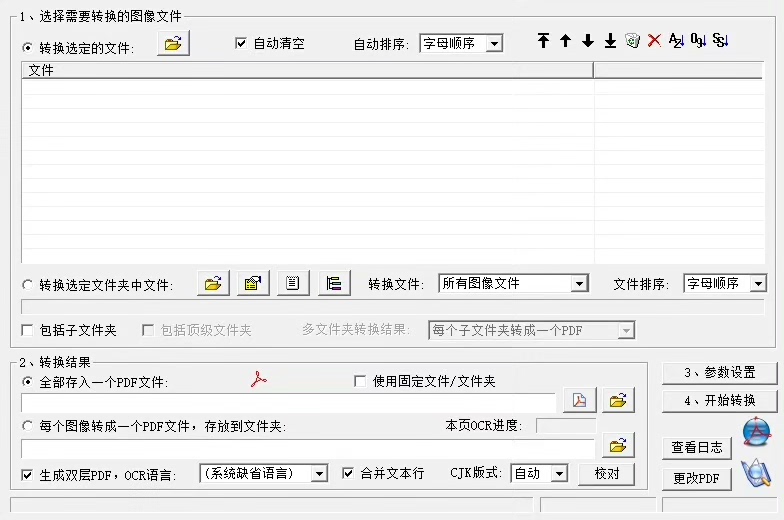Click the 本页OCR进度 progress bar

566,426
